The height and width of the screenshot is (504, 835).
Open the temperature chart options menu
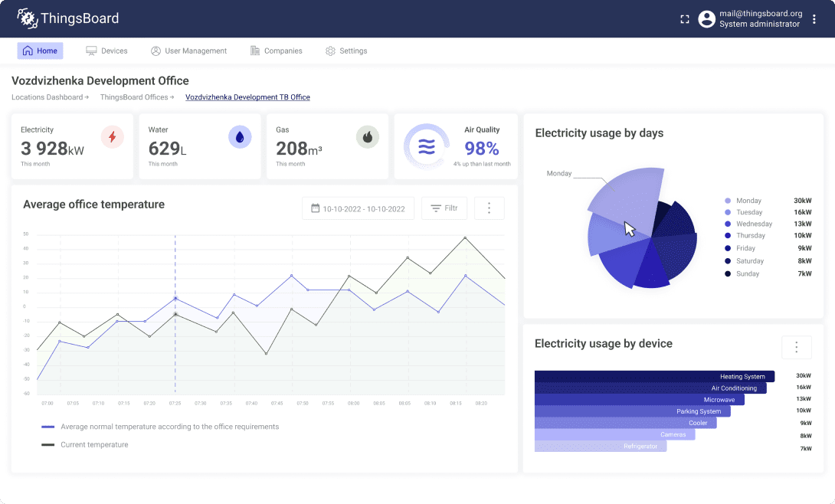click(x=490, y=208)
